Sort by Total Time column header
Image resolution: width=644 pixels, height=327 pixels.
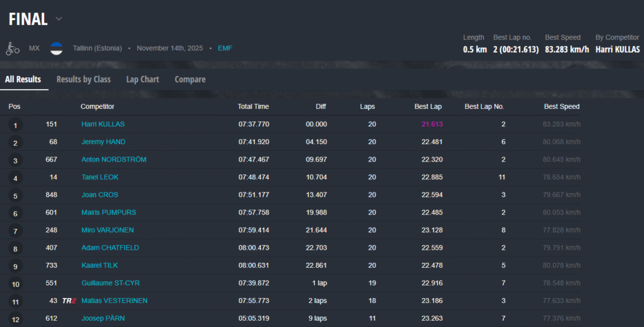pos(253,107)
